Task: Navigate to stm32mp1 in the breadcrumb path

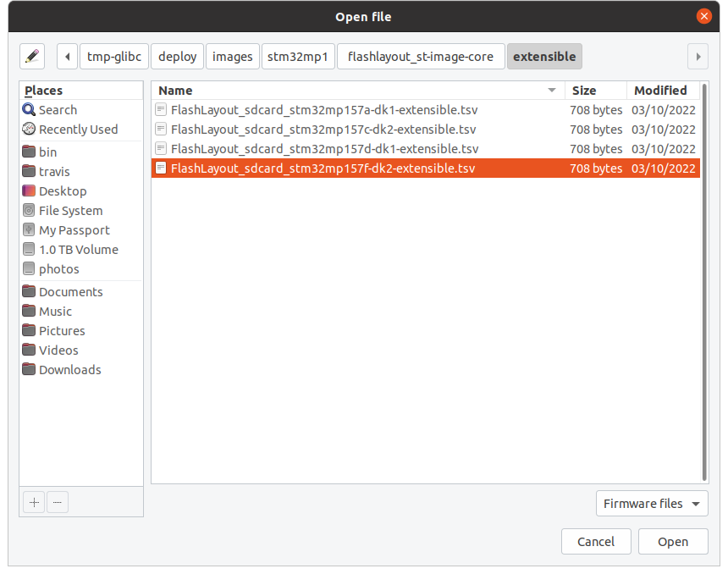Action: tap(298, 56)
